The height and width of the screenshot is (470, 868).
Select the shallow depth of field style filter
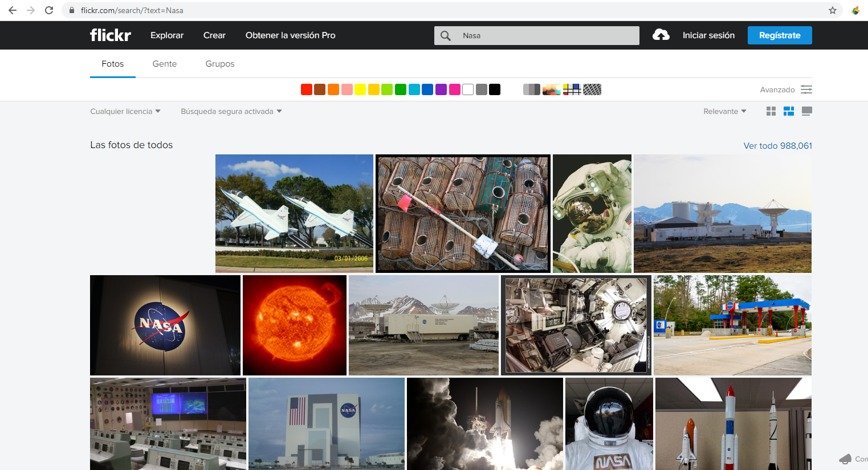[x=551, y=89]
